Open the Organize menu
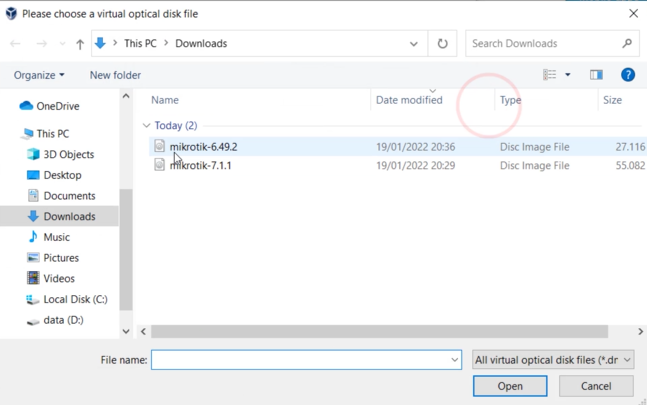Image resolution: width=647 pixels, height=405 pixels. click(39, 75)
